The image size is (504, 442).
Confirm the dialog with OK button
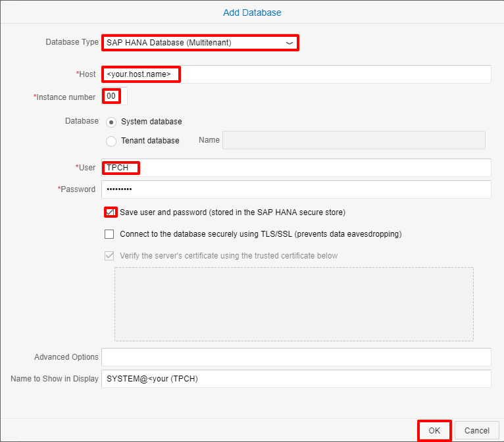click(434, 430)
